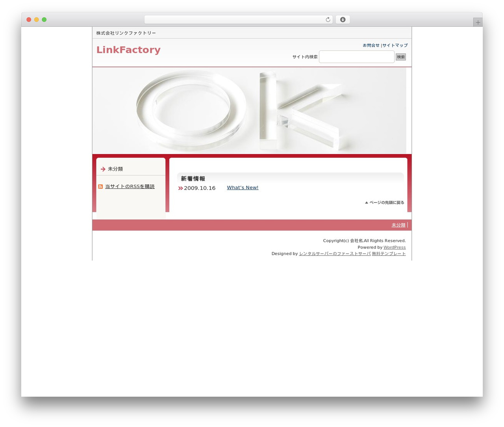Click the browser reload icon

coord(328,20)
